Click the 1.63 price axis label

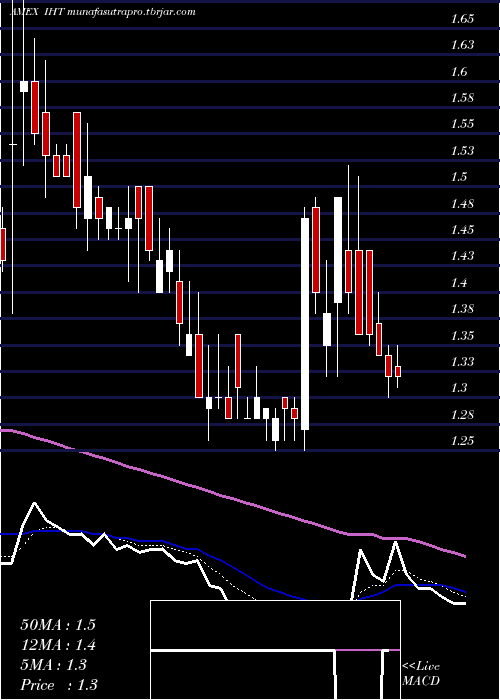click(x=462, y=45)
